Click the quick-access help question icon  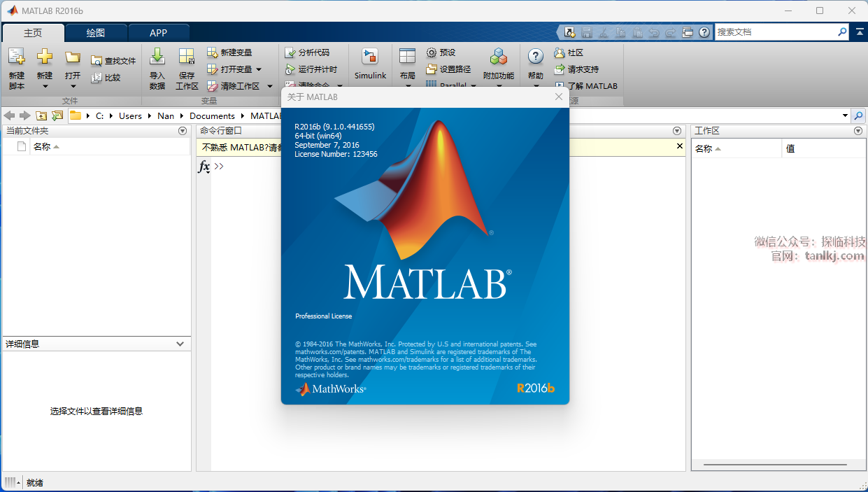[x=704, y=32]
